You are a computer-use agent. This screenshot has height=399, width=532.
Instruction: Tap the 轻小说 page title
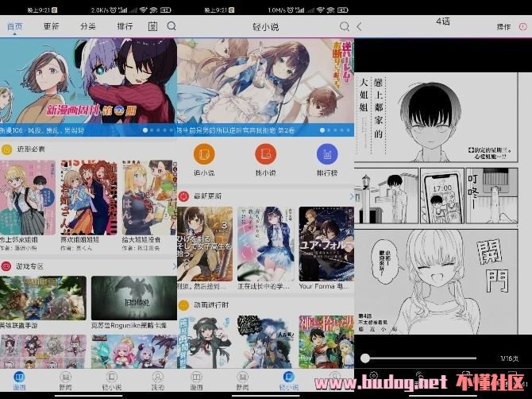(x=265, y=27)
